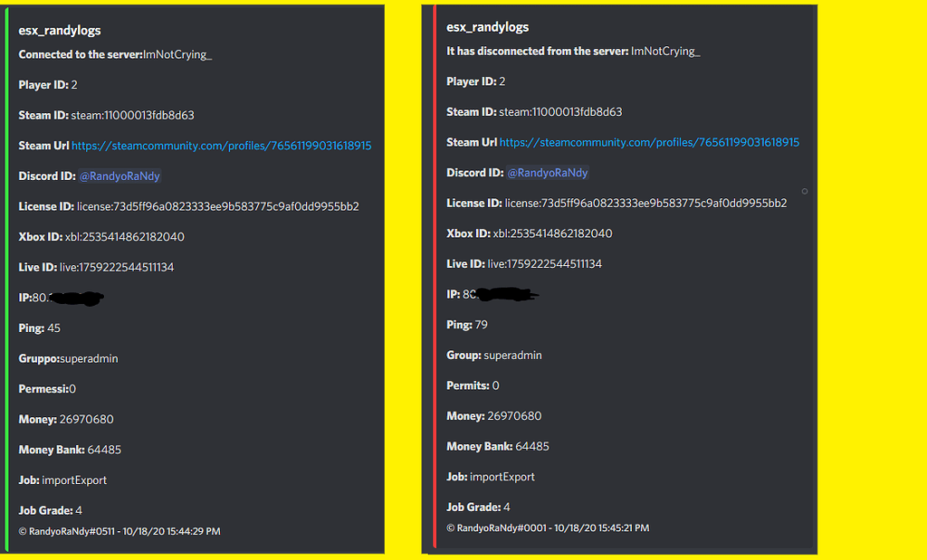927x560 pixels.
Task: Click @RandyoRaNdy mention in the Connected embed
Action: point(119,176)
